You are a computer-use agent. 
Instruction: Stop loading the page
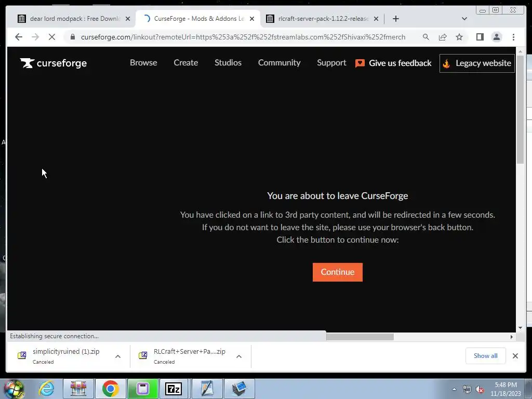(x=52, y=37)
